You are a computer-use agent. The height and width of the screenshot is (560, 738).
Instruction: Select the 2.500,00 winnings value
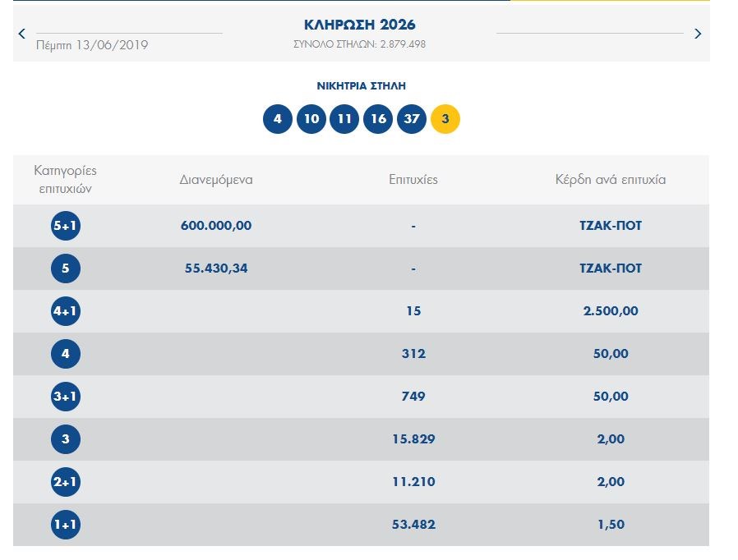pyautogui.click(x=611, y=311)
